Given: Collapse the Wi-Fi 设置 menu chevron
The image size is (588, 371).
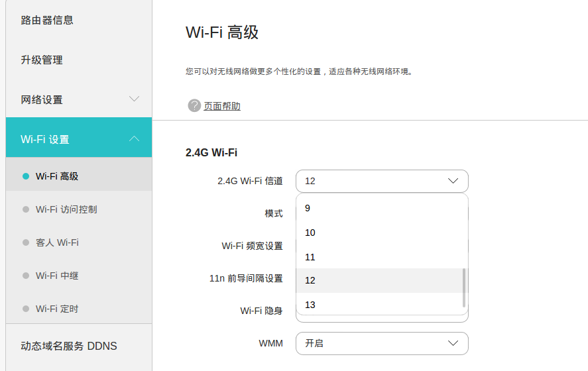Looking at the screenshot, I should click(x=134, y=139).
